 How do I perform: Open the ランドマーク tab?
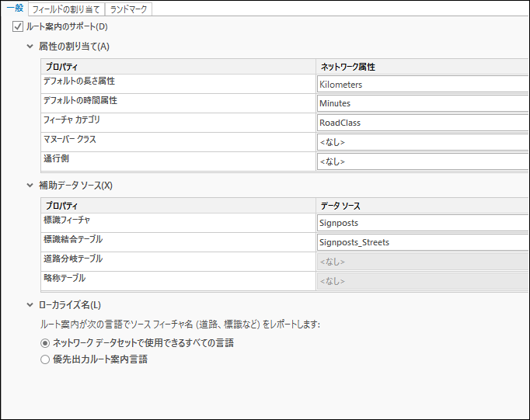click(128, 9)
